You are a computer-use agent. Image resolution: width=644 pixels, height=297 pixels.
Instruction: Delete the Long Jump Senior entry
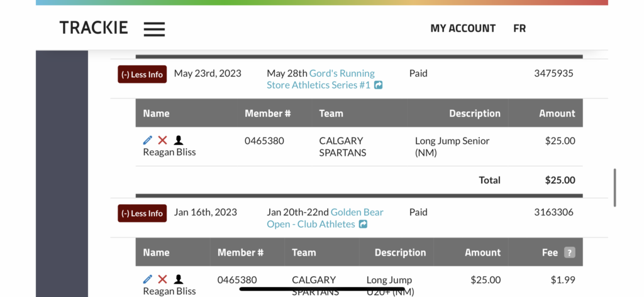point(163,140)
